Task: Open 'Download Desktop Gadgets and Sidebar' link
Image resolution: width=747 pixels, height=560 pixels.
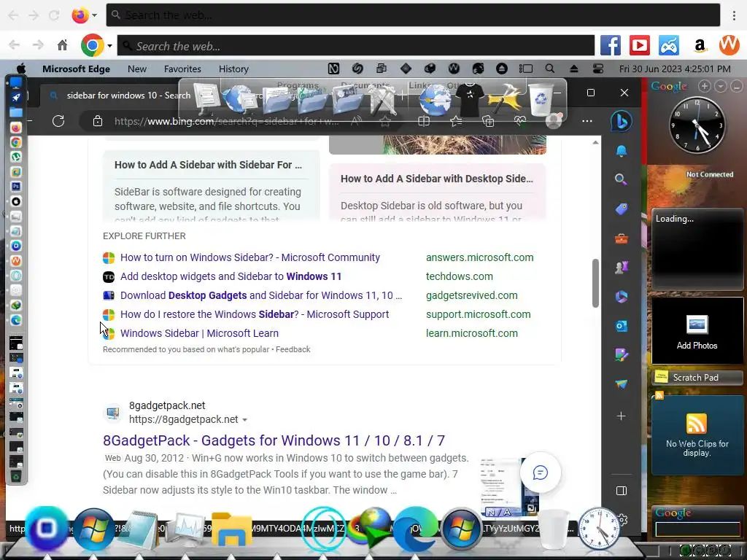Action: 261,295
